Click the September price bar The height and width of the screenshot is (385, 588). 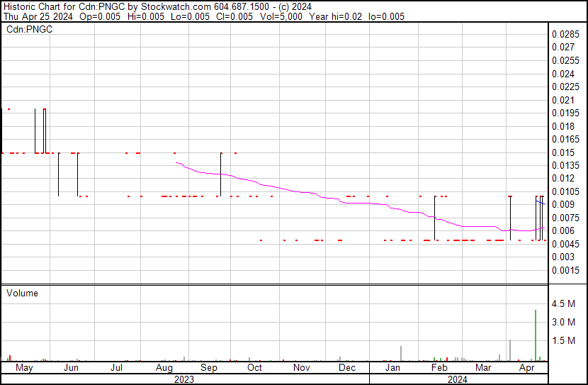(221, 174)
